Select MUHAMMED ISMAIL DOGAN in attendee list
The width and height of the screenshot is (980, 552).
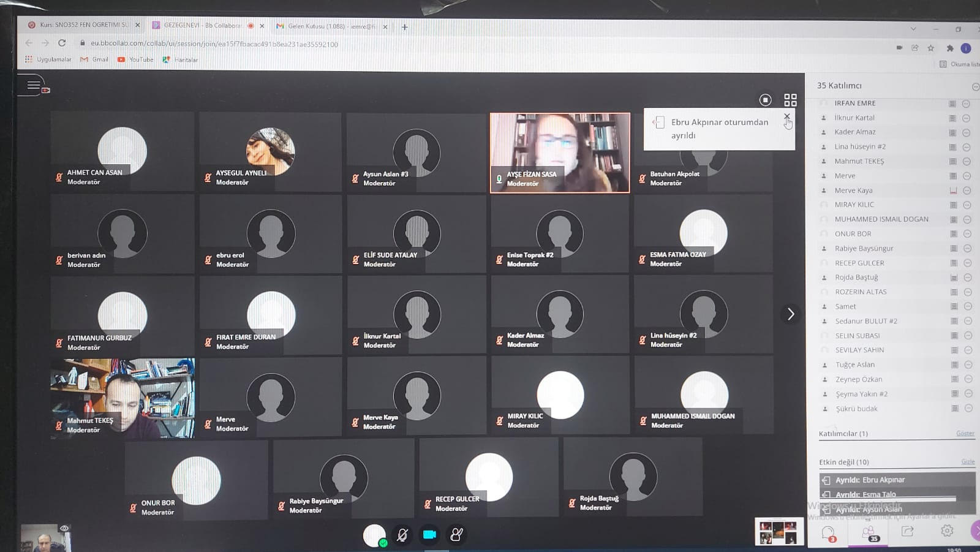(x=881, y=219)
